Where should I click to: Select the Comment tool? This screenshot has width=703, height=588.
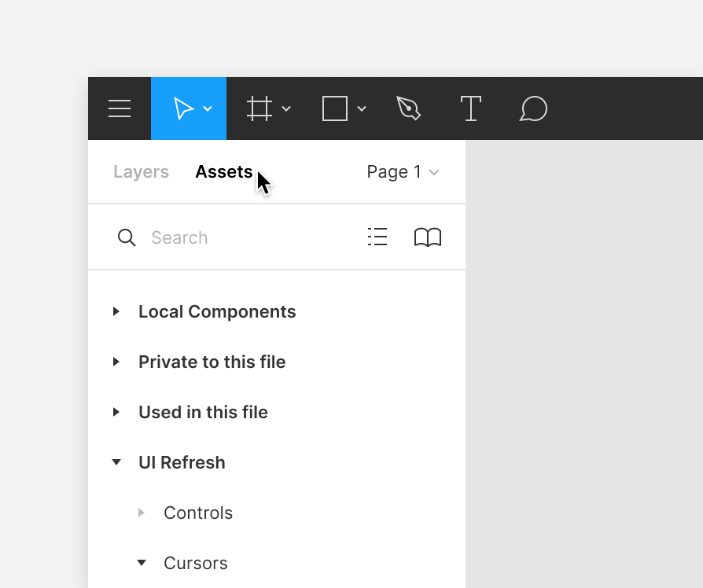tap(533, 108)
